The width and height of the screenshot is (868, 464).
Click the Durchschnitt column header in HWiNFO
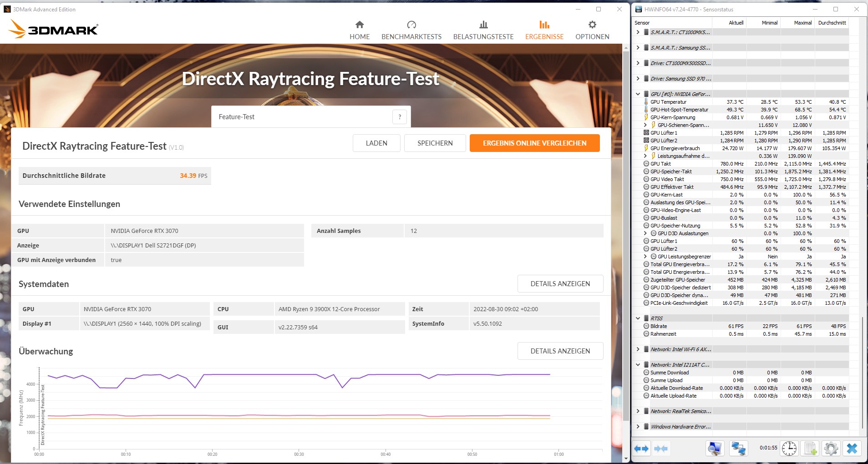(832, 23)
